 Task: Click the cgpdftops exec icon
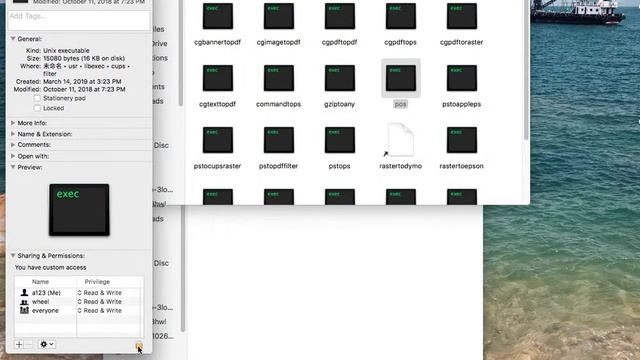tap(401, 16)
